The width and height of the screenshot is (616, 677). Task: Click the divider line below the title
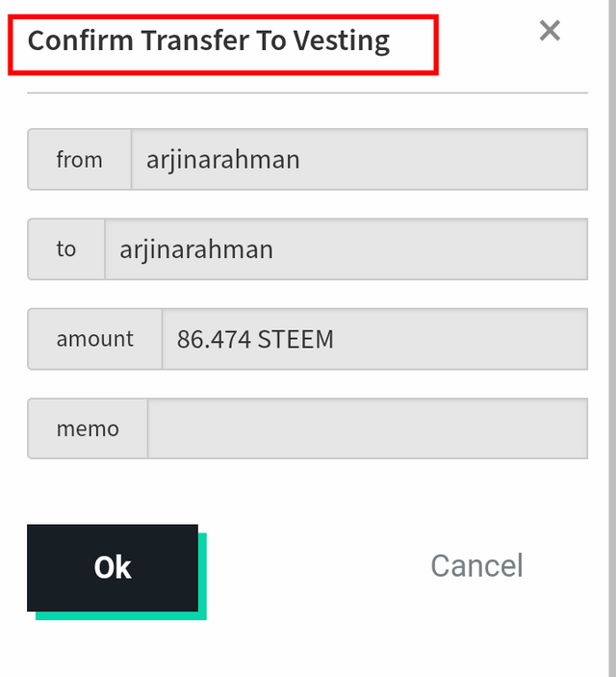307,92
